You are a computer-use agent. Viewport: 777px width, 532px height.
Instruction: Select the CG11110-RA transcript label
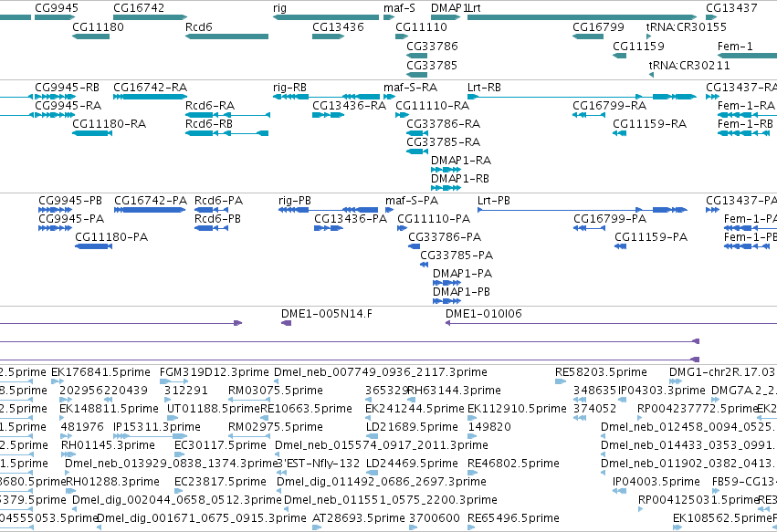tap(432, 106)
